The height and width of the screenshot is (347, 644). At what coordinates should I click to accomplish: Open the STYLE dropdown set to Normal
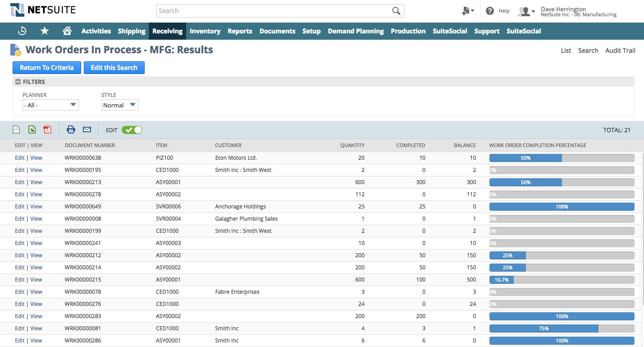[x=120, y=105]
